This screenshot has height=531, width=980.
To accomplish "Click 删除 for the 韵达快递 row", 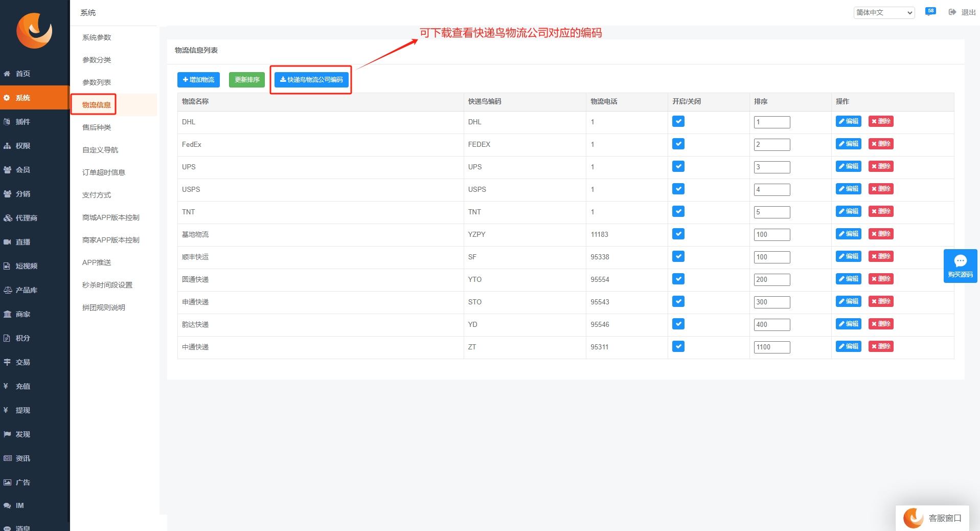I will point(881,324).
